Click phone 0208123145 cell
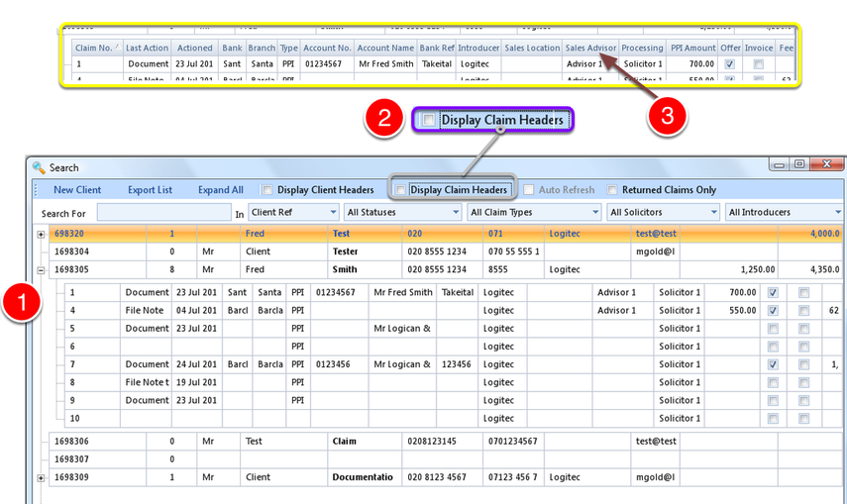Screen dimensions: 847x504 (x=443, y=442)
